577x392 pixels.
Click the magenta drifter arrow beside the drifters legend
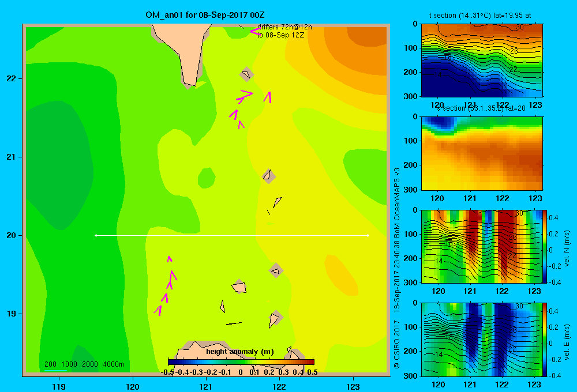(x=255, y=31)
